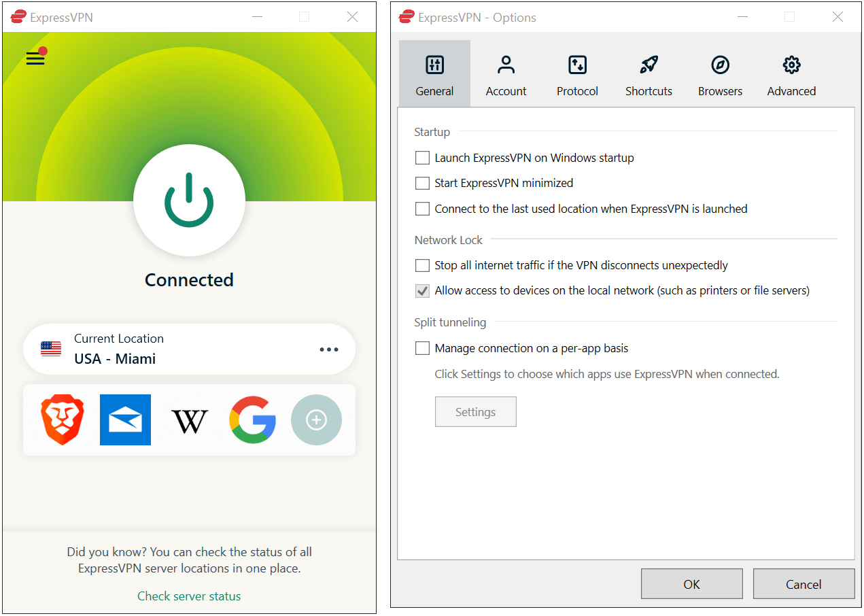Select the General tab
This screenshot has width=864, height=616.
(x=434, y=73)
